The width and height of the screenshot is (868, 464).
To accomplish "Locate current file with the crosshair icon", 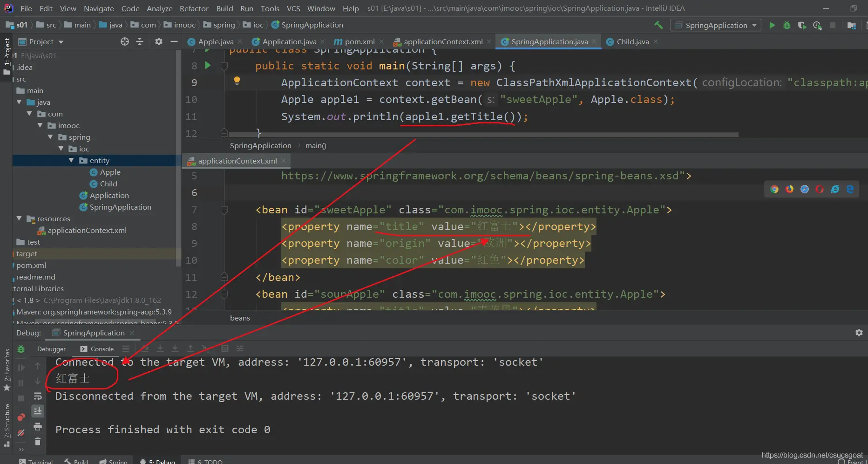I will click(x=125, y=41).
